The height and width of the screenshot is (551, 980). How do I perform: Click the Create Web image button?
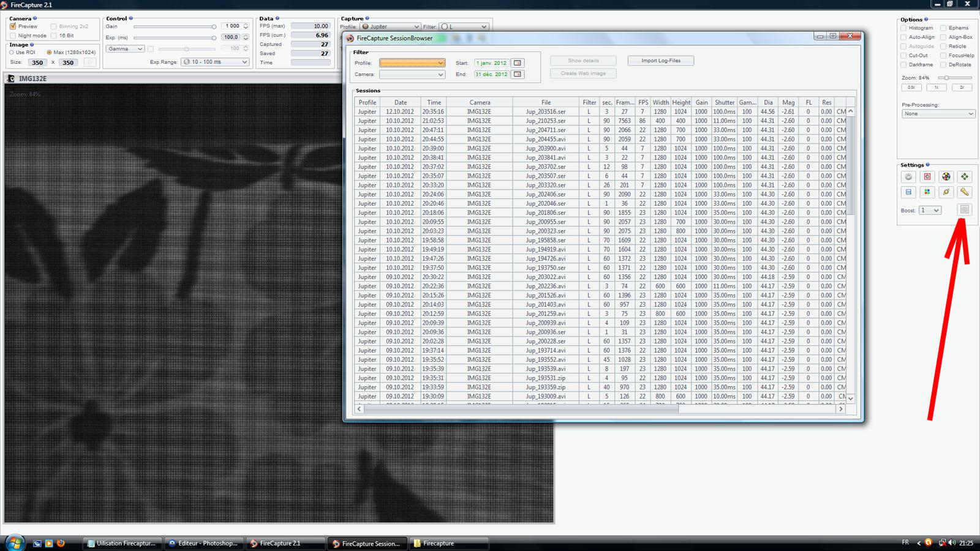(x=583, y=73)
